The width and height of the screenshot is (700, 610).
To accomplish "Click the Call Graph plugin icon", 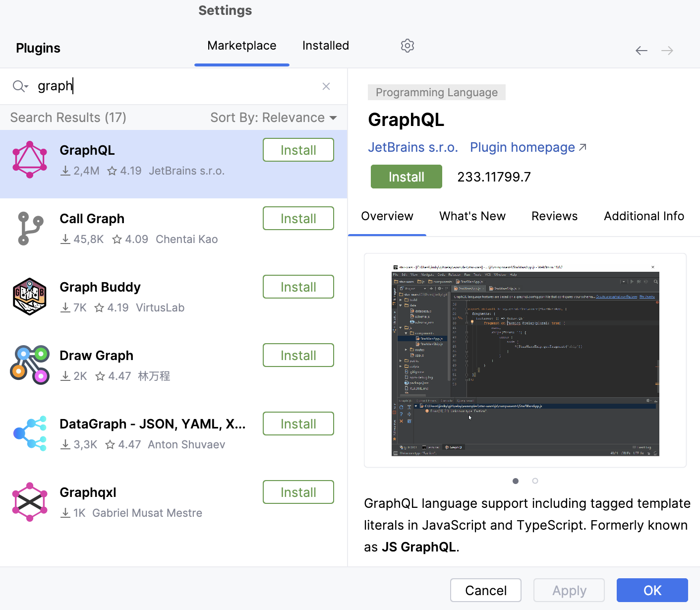I will click(x=29, y=228).
